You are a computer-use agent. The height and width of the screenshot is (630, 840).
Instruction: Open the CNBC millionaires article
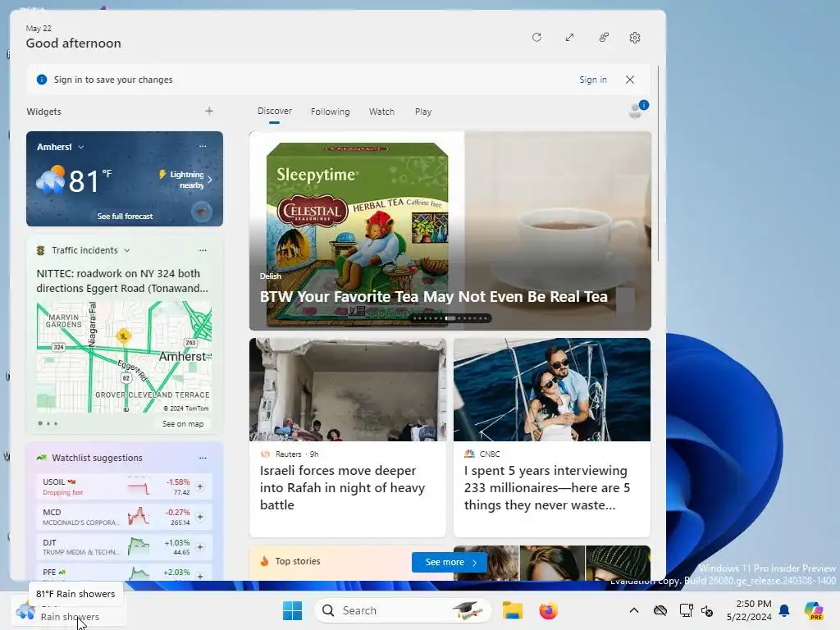click(552, 437)
